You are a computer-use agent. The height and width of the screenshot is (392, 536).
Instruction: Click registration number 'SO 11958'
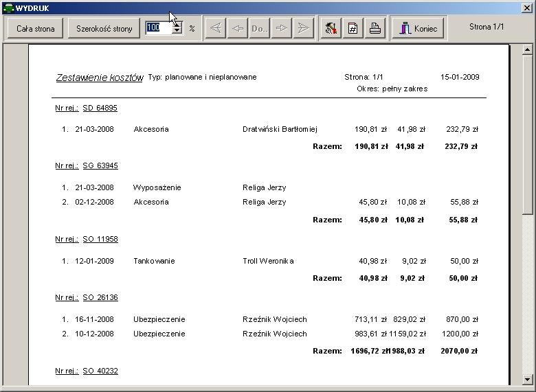(100, 239)
